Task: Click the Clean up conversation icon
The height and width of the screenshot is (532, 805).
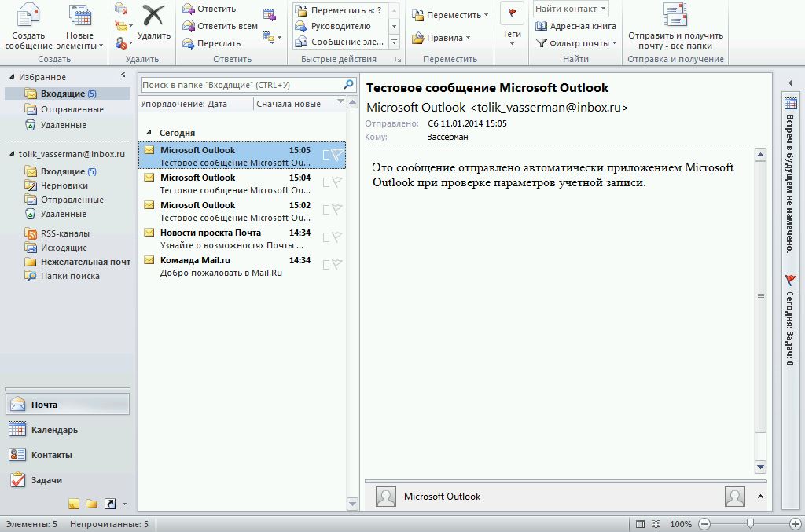Action: (123, 26)
